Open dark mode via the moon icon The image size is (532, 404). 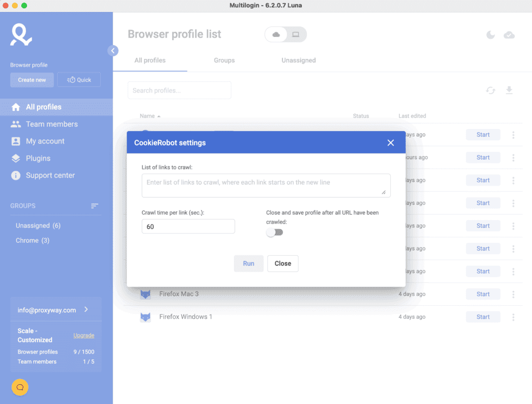(490, 34)
